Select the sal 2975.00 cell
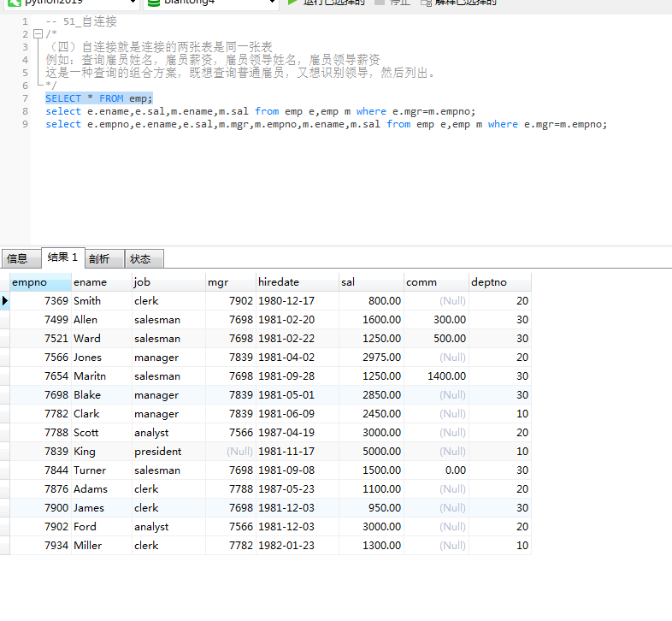The width and height of the screenshot is (672, 621). 371,358
